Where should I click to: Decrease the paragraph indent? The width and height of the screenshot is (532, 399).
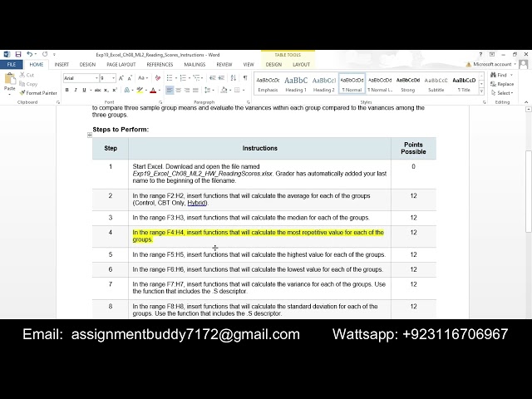pyautogui.click(x=213, y=78)
